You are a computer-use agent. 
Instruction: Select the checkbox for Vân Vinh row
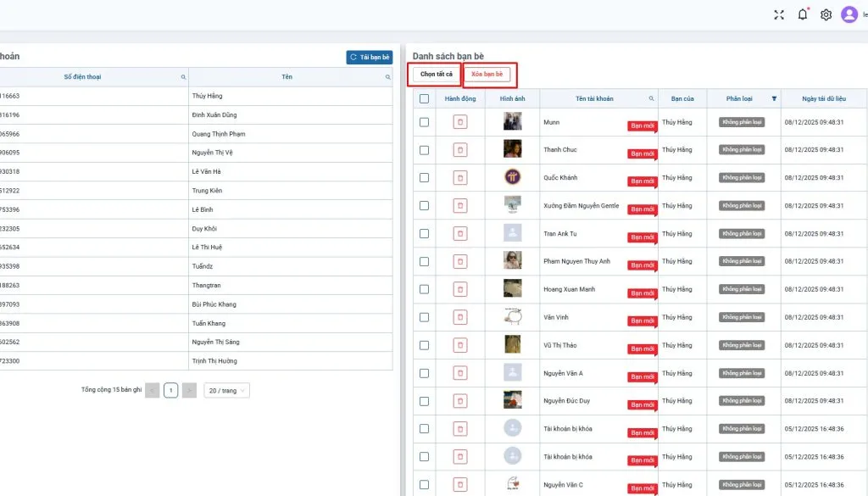pyautogui.click(x=424, y=318)
